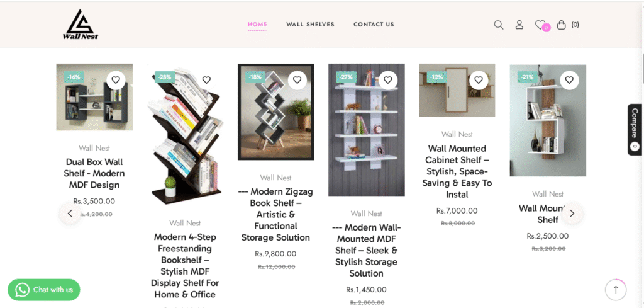This screenshot has width=644, height=308.
Task: Click the Wall Nest logo
Action: 80,25
